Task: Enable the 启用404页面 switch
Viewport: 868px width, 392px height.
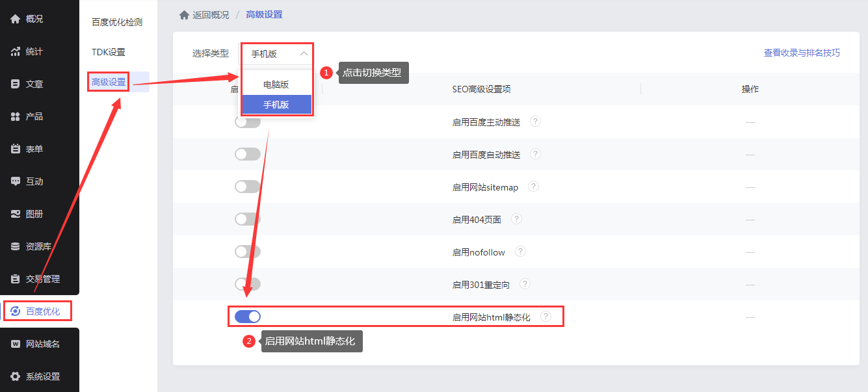Action: tap(248, 219)
